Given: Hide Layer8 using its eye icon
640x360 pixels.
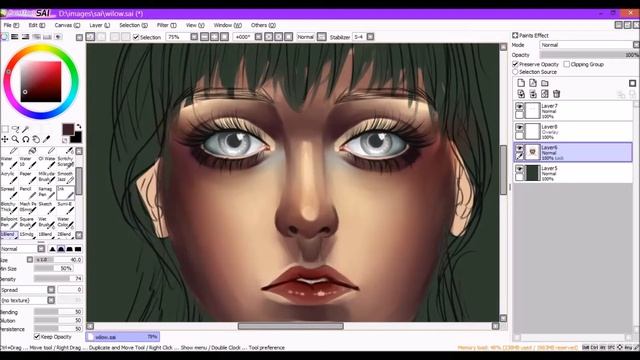Looking at the screenshot, I should click(x=519, y=127).
